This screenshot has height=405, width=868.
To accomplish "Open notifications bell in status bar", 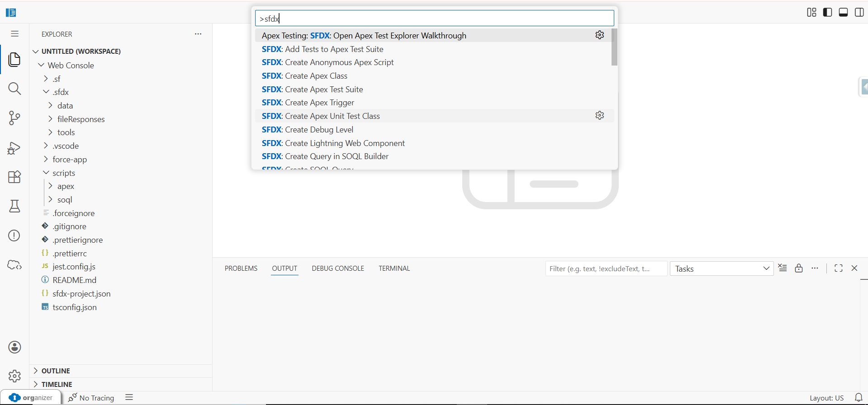I will tap(859, 397).
